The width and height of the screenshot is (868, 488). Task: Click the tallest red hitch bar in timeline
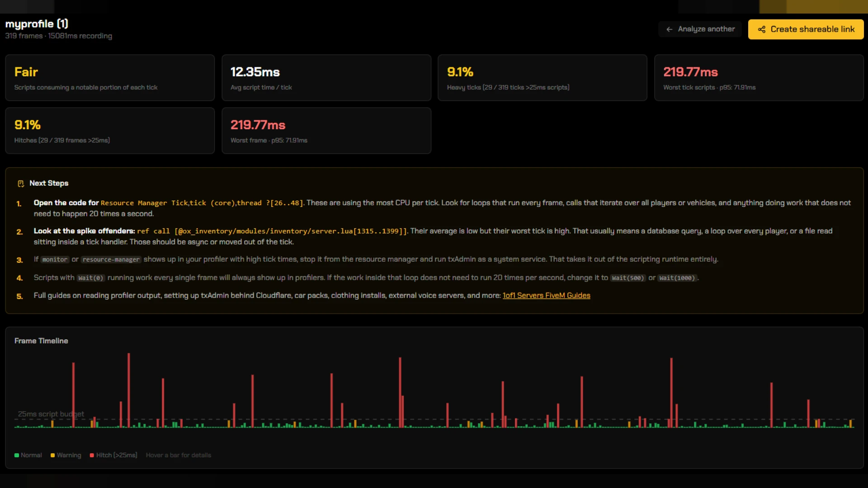(x=129, y=390)
